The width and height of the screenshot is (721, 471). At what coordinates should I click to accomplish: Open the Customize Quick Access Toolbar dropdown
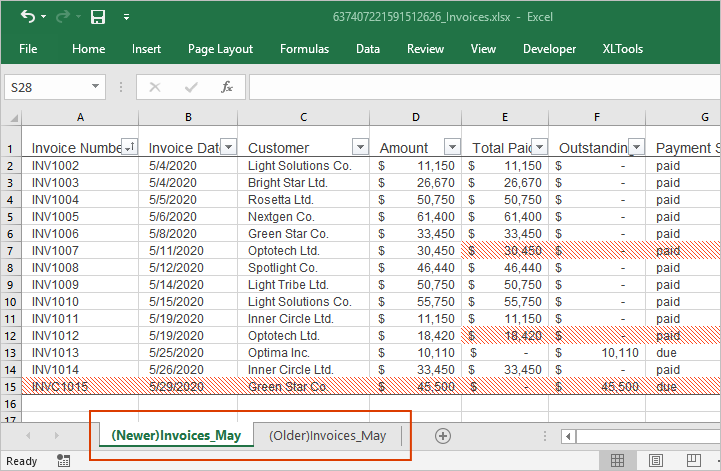(x=126, y=17)
